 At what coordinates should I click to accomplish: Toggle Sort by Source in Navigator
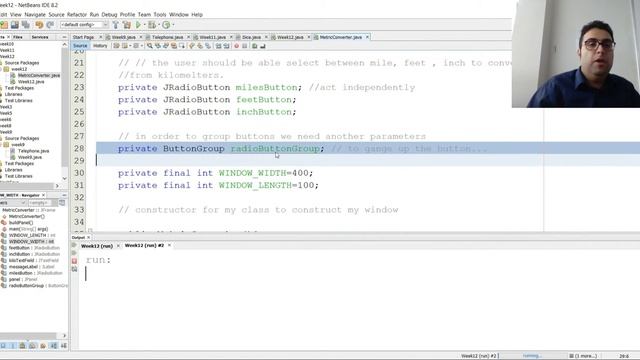tap(64, 346)
